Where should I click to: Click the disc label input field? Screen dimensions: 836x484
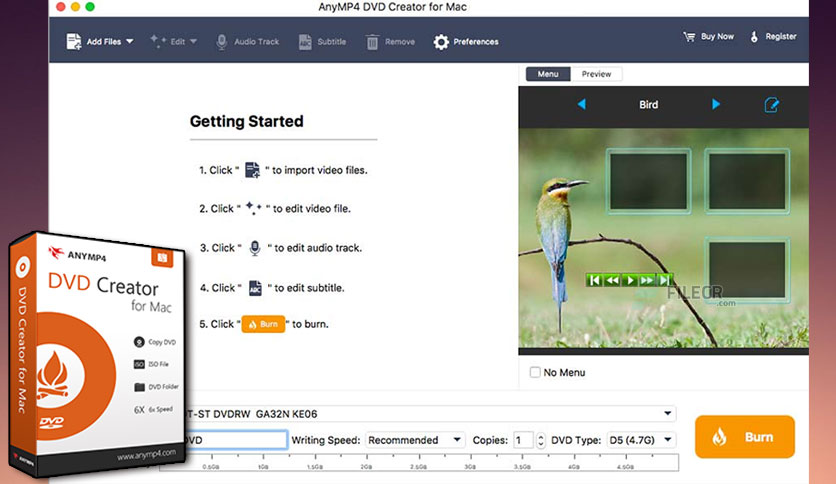(236, 440)
